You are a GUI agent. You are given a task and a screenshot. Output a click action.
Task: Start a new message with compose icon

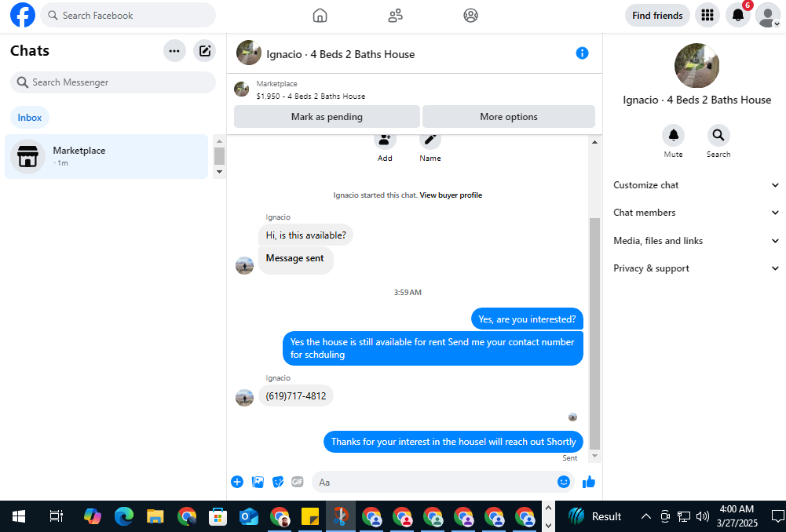click(x=204, y=50)
